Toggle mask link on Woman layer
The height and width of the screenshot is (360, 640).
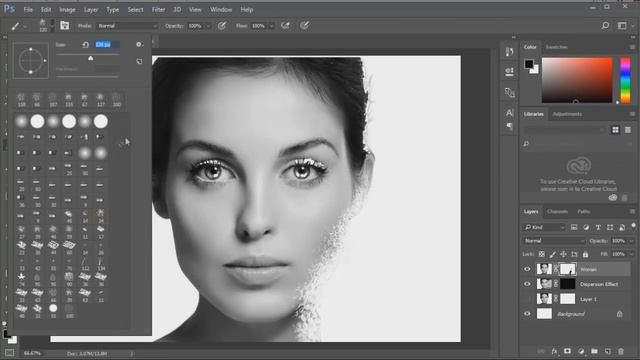point(556,269)
